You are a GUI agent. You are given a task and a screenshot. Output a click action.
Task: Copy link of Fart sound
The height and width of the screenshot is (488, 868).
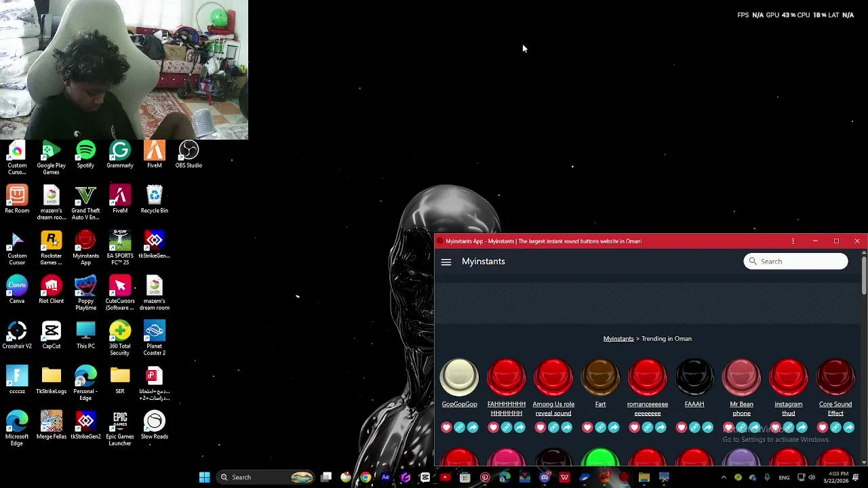click(x=600, y=427)
